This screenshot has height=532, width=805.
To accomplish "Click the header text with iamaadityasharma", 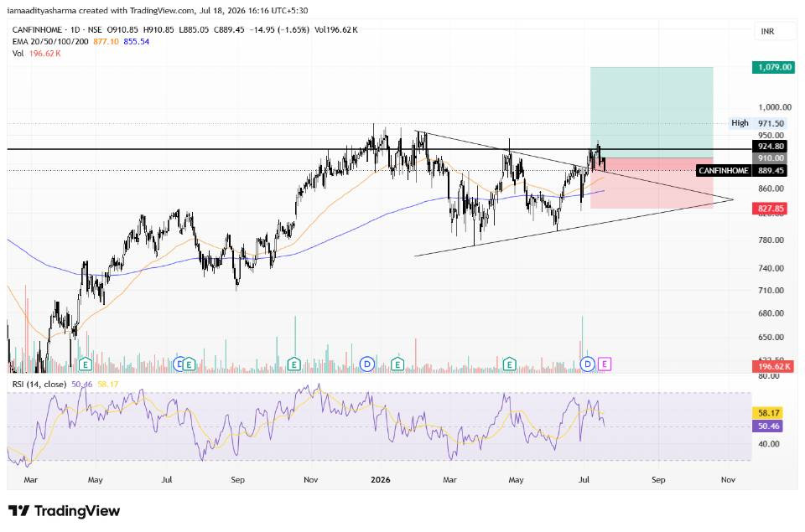I will click(157, 10).
